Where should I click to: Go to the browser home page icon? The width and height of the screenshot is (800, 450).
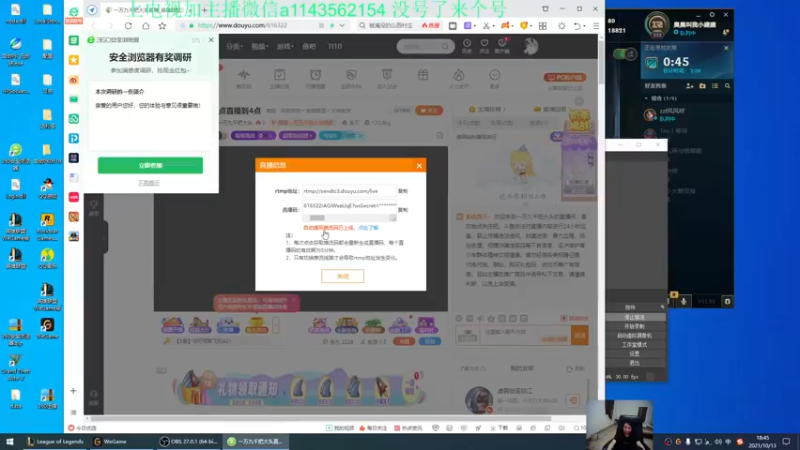click(x=145, y=26)
